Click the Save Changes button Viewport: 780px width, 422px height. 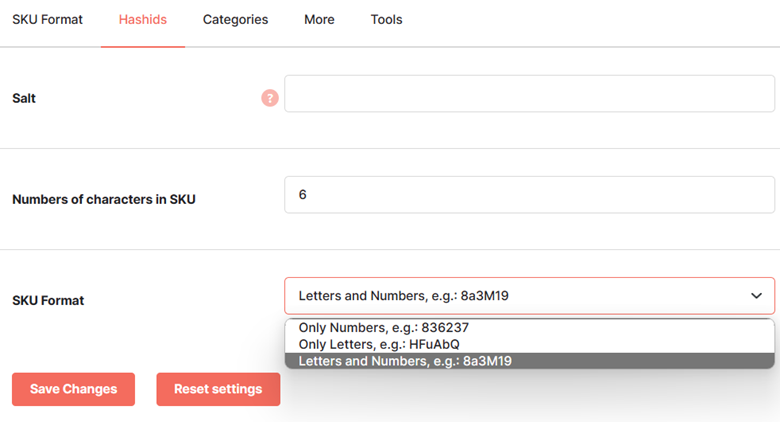click(x=73, y=389)
